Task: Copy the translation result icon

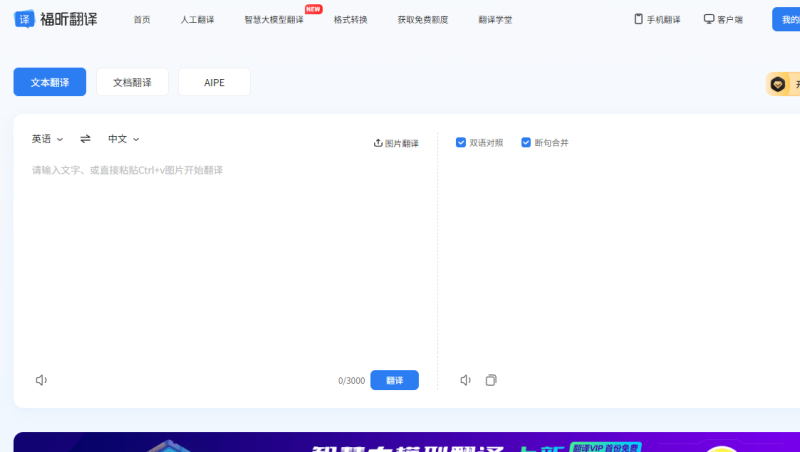Action: 491,380
